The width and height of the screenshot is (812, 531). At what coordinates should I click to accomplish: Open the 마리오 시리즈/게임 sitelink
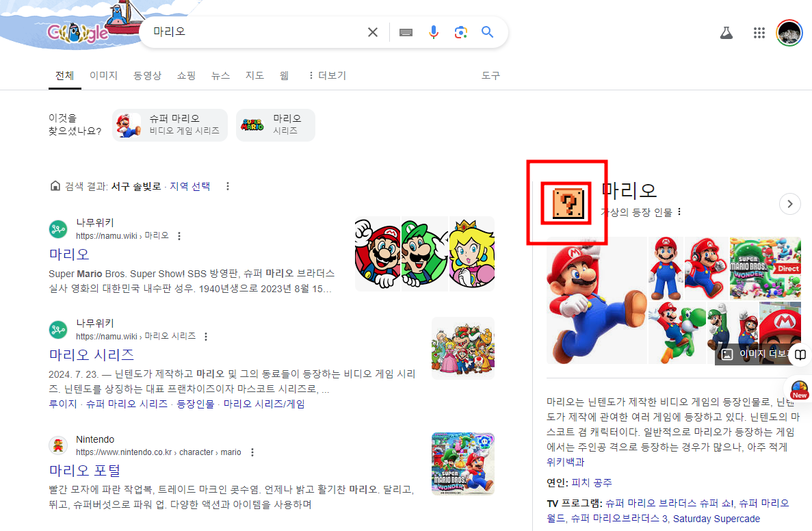[264, 404]
